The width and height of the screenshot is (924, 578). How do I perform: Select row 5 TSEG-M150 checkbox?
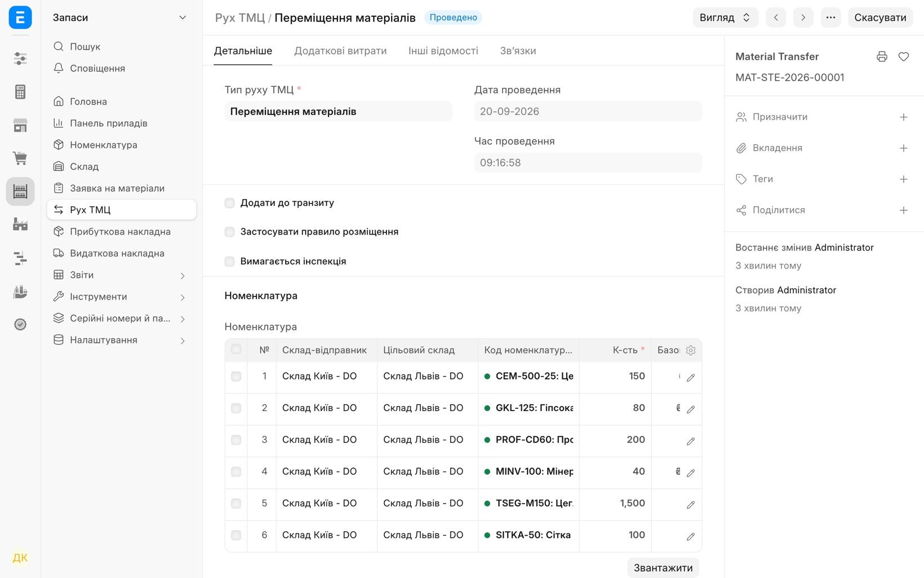(236, 504)
